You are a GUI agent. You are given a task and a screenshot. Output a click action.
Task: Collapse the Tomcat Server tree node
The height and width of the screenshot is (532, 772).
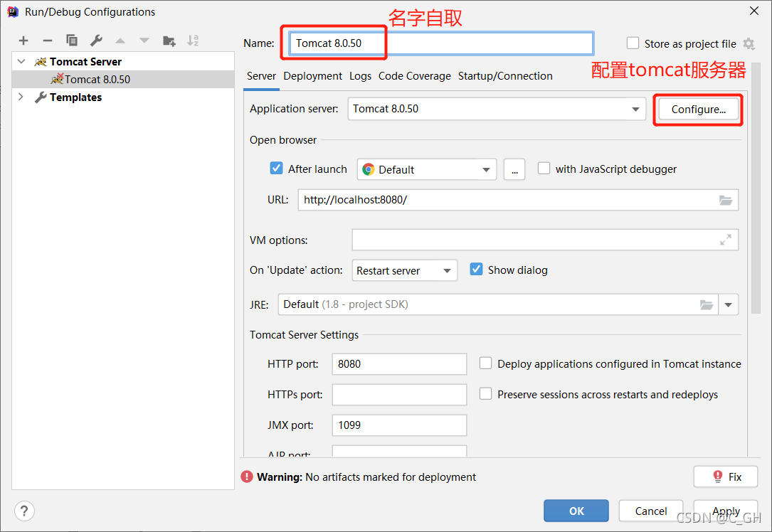coord(21,61)
